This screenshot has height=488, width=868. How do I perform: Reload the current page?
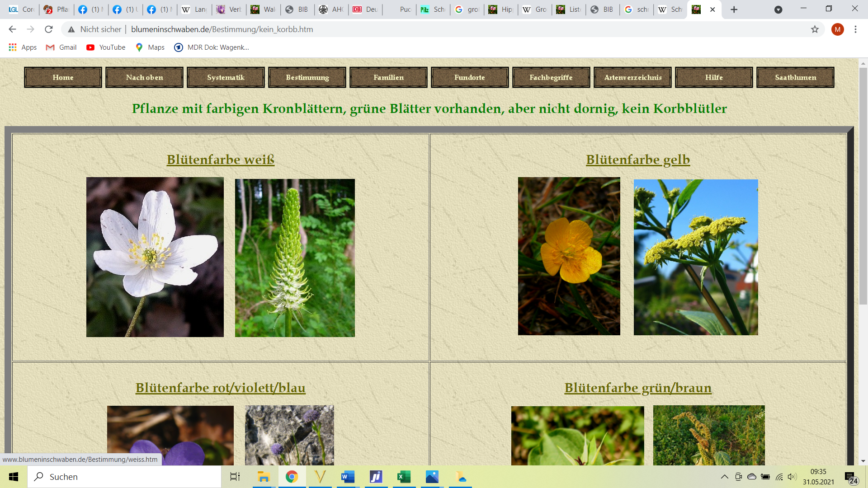[49, 29]
